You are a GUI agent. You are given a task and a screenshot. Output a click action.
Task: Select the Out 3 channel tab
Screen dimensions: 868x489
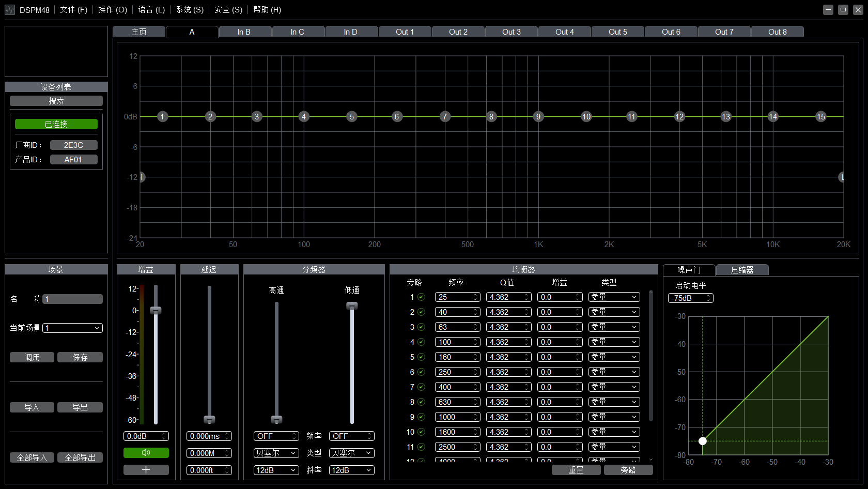511,32
